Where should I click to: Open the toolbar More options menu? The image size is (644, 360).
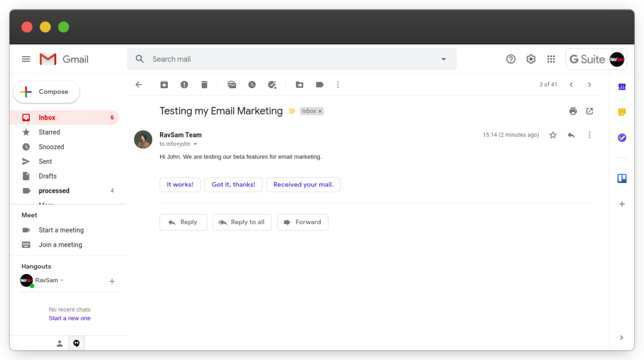click(x=338, y=85)
